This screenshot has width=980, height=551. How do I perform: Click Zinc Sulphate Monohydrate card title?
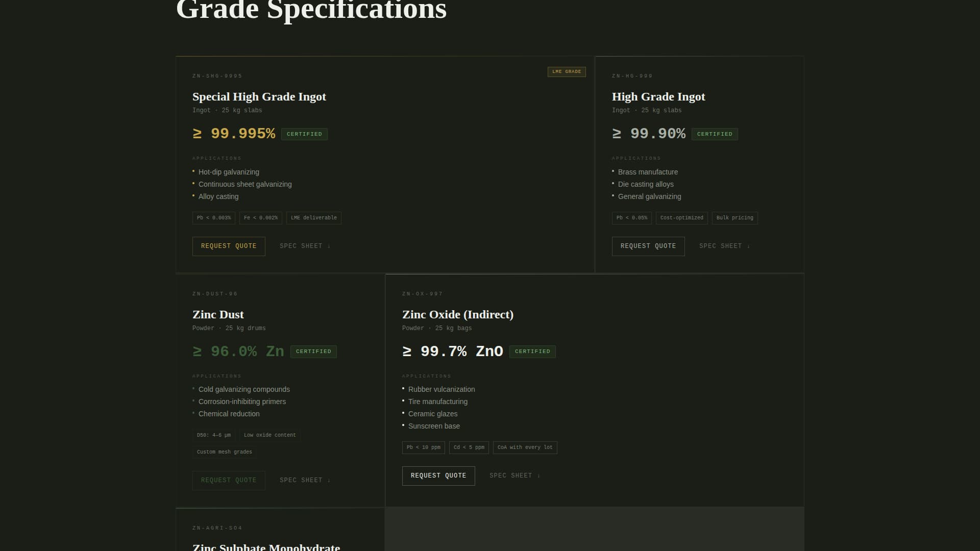pos(266,547)
